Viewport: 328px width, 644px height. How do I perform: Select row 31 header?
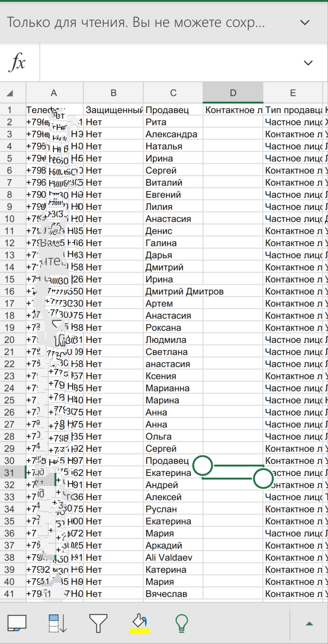coord(10,473)
